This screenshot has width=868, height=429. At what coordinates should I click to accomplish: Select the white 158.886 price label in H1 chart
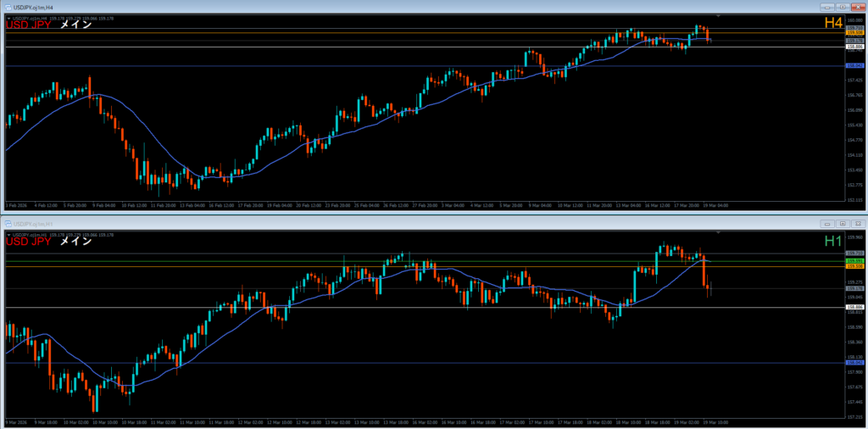tap(854, 307)
